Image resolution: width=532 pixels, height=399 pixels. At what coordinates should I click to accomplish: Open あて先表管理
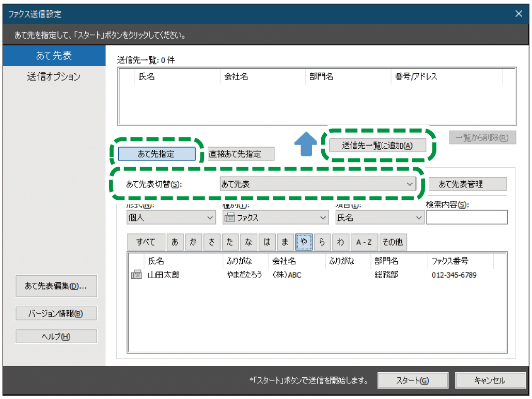point(468,184)
